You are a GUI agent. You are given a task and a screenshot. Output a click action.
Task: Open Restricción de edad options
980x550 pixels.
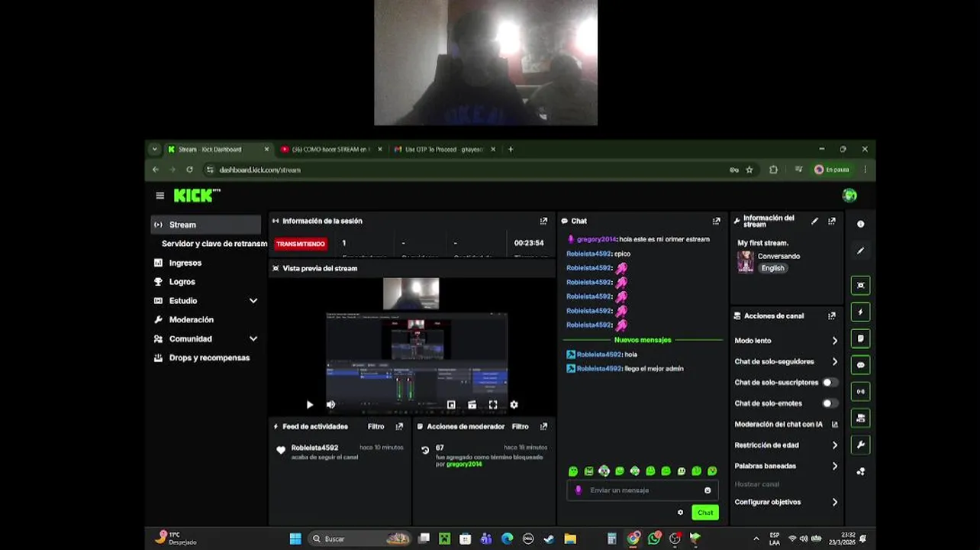(786, 445)
